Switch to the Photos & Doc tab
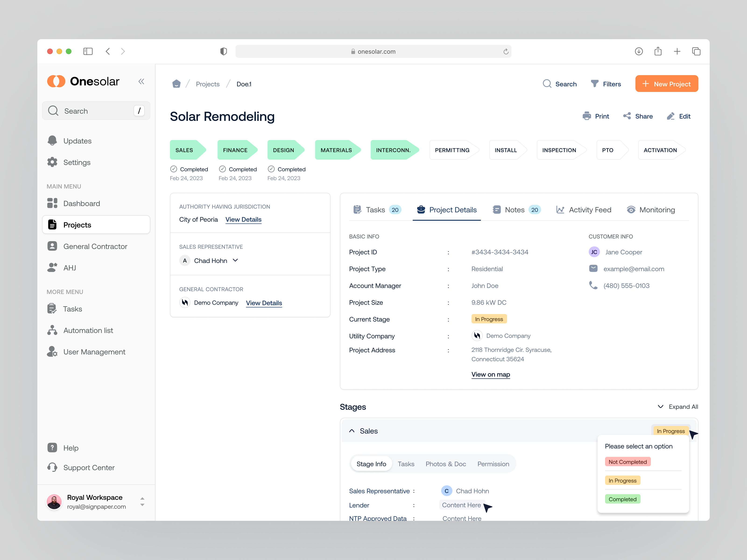The image size is (747, 560). 446,464
